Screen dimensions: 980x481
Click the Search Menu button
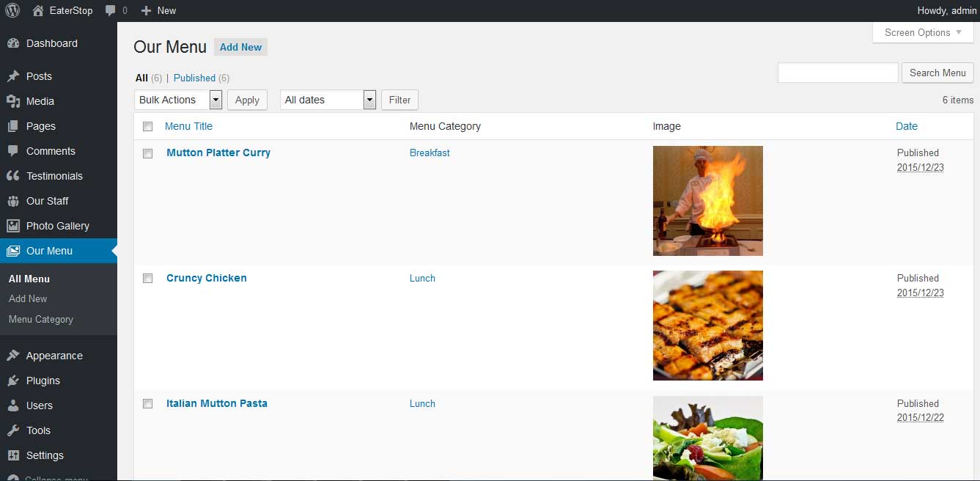(x=937, y=73)
